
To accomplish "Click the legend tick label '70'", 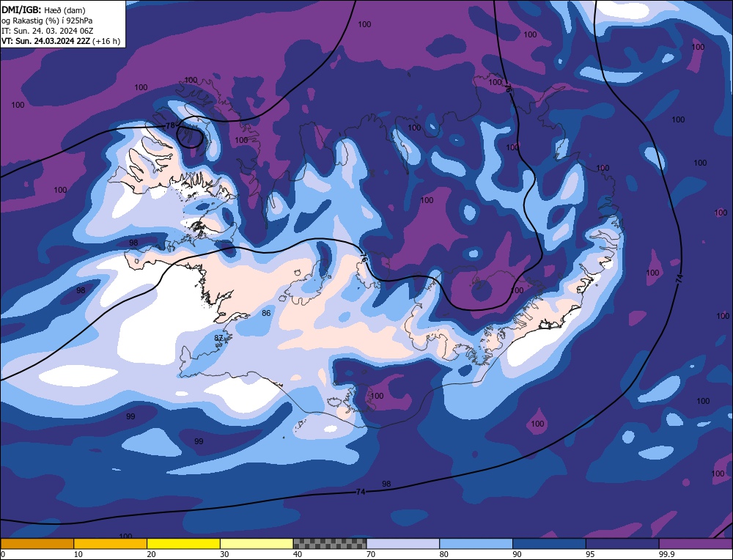I will pyautogui.click(x=371, y=554).
